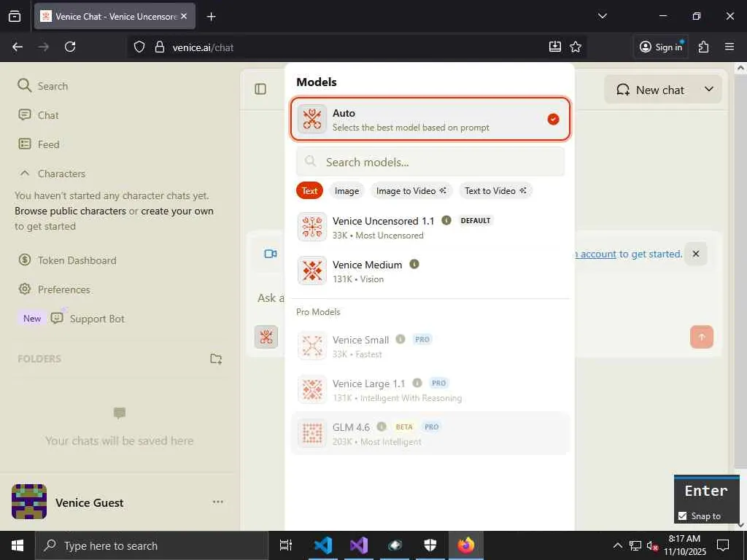
Task: Switch to Text to Video tab
Action: coord(495,191)
